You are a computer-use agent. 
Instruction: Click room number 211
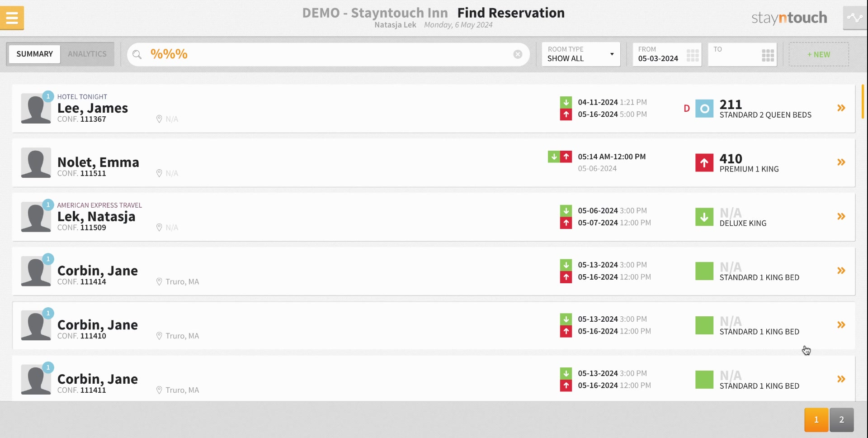tap(731, 105)
